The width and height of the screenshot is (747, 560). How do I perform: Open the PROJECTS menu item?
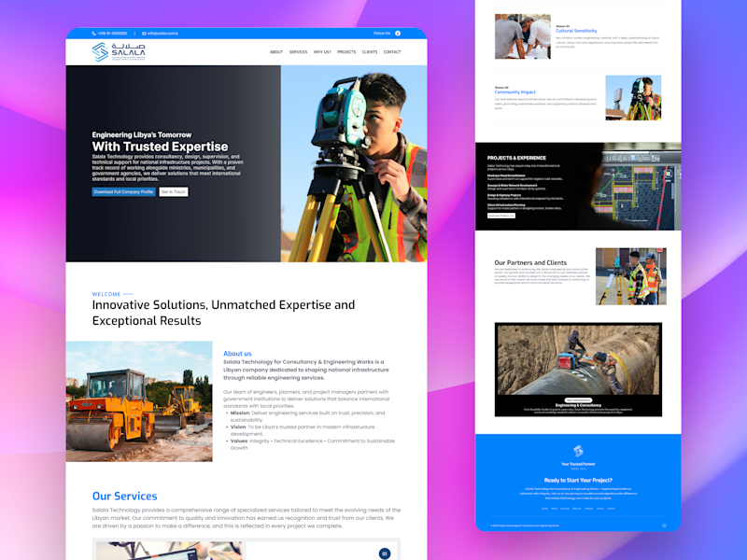coord(346,52)
